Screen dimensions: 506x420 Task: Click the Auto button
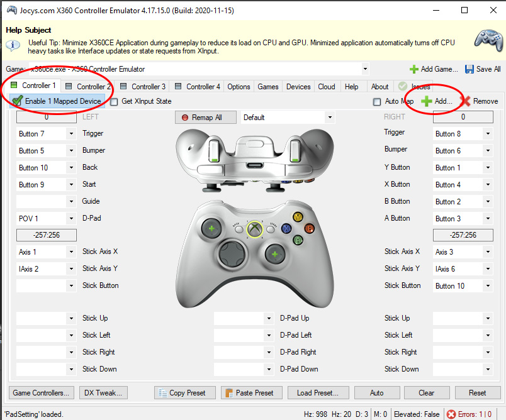point(377,393)
